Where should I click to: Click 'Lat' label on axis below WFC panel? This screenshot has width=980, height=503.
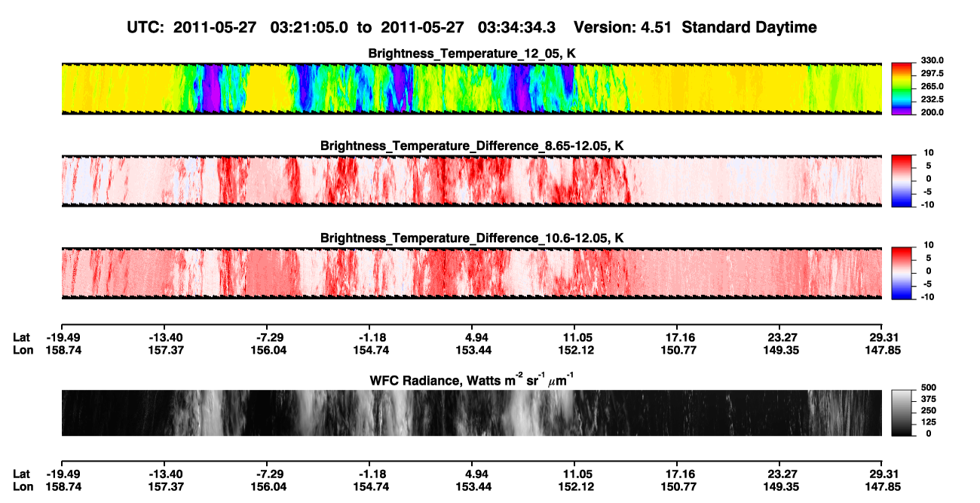(x=22, y=474)
